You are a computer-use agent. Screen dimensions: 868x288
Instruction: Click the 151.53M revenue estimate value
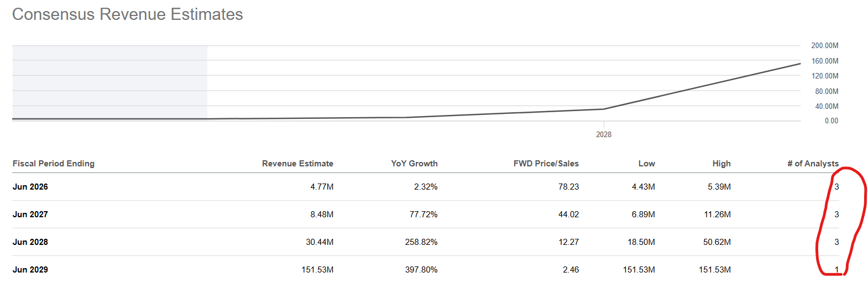coord(317,270)
